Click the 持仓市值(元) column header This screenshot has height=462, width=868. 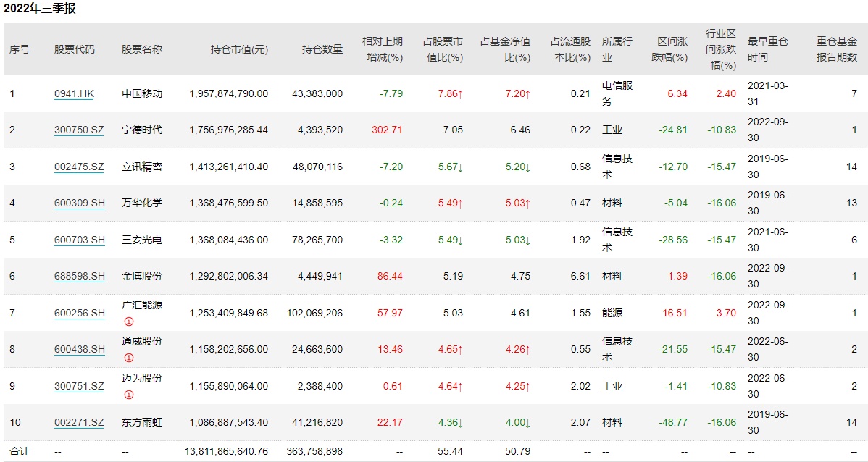pos(239,49)
